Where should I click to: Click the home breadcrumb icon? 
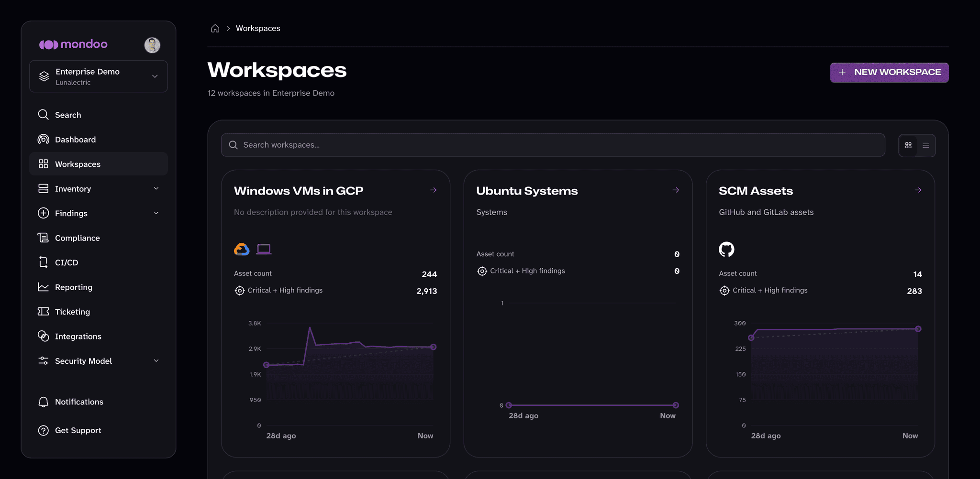215,28
